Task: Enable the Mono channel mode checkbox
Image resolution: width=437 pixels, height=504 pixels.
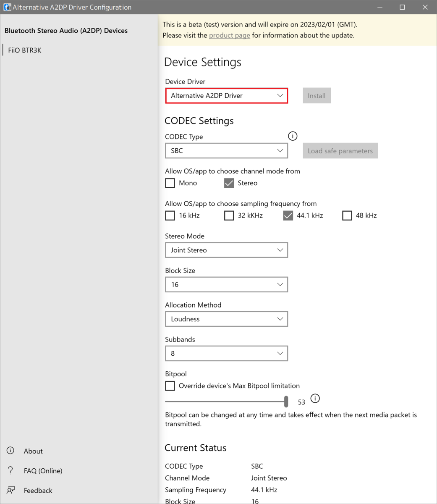Action: tap(170, 183)
